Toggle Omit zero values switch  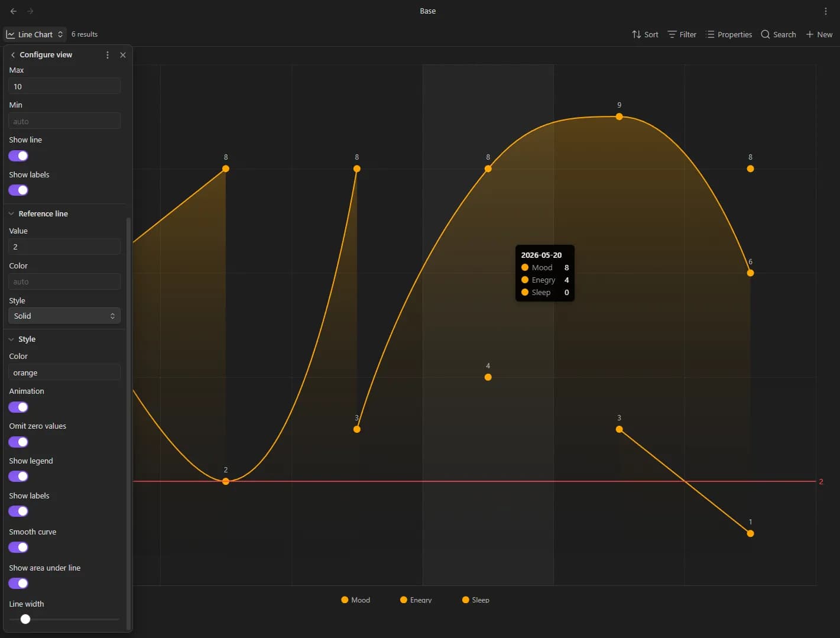coord(18,442)
